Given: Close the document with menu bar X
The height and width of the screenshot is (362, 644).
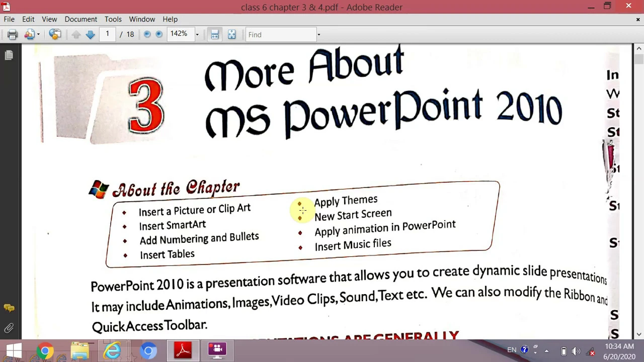Looking at the screenshot, I should point(638,19).
